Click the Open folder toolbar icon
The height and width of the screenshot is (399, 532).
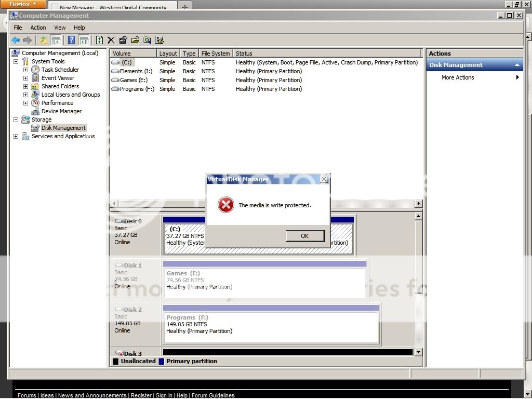coord(135,40)
